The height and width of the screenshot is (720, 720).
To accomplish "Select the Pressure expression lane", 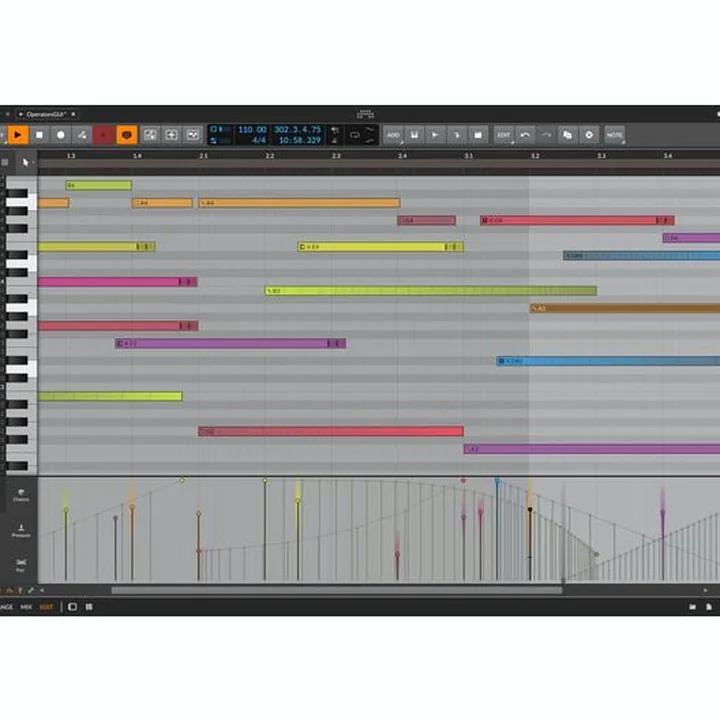I will [x=21, y=530].
